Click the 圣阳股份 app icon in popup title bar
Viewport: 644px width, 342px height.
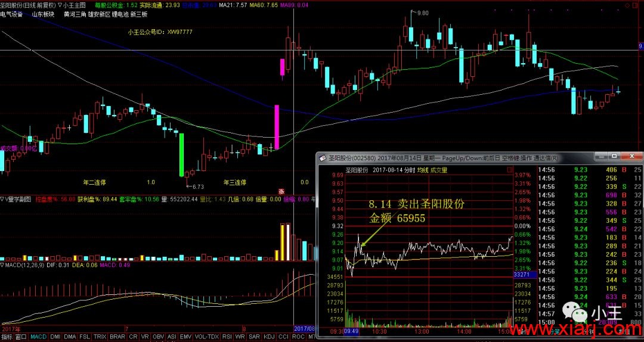[x=323, y=158]
